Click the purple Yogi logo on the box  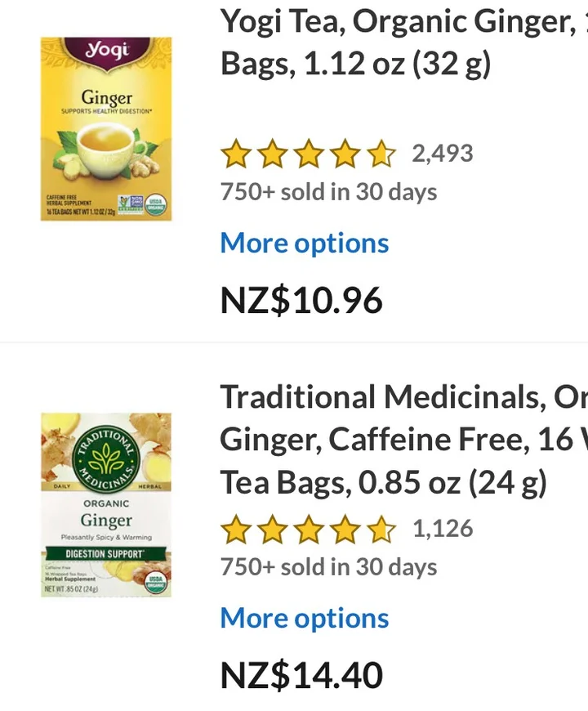tap(107, 51)
